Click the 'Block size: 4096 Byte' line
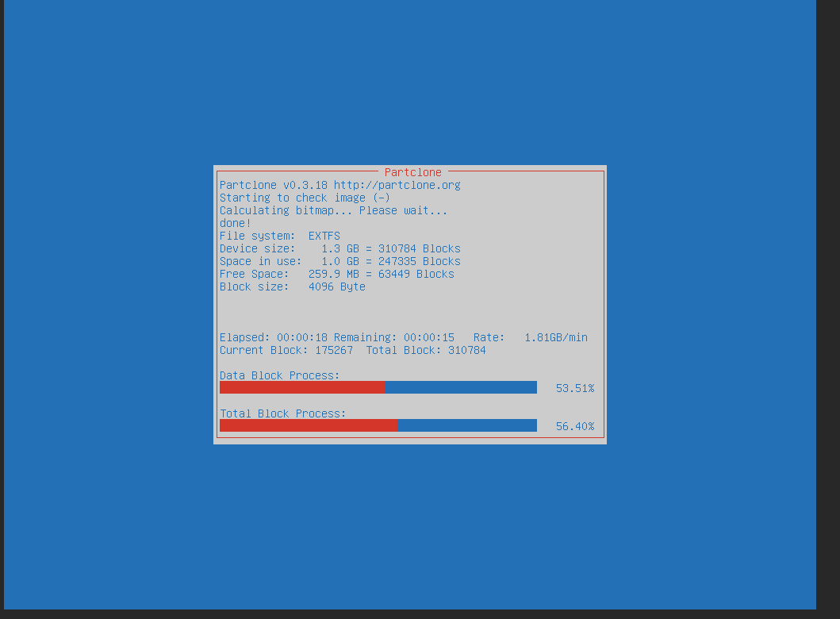Image resolution: width=840 pixels, height=619 pixels. point(292,286)
